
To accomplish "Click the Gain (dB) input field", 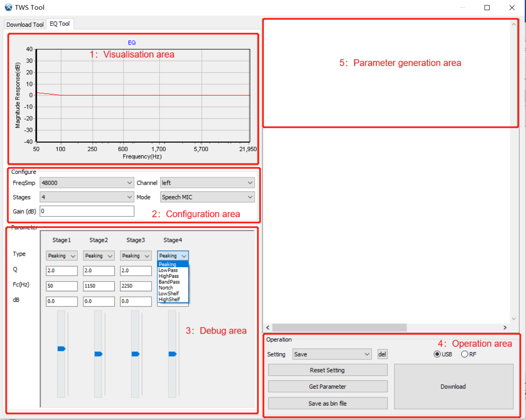I will (x=87, y=211).
